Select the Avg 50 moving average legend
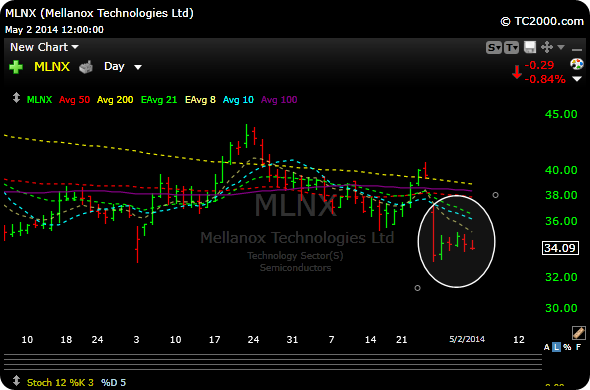 (75, 100)
